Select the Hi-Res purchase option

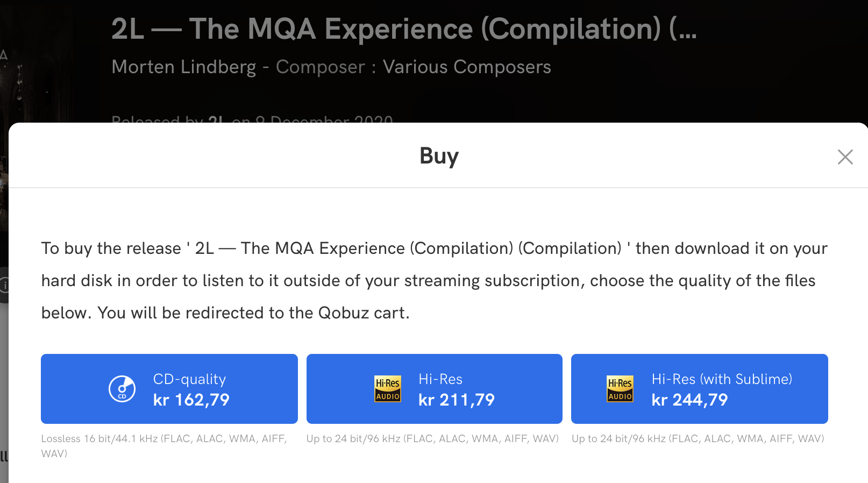click(x=434, y=388)
